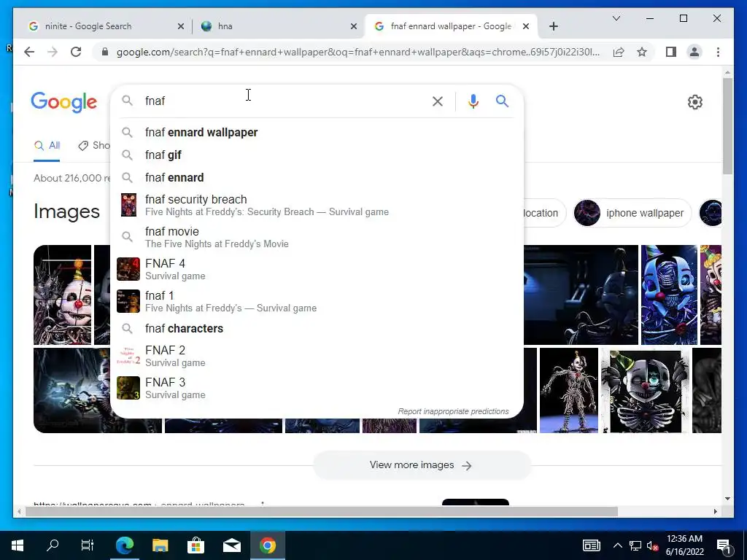Submit search with blue magnifier icon
Viewport: 747px width, 560px height.
tap(502, 101)
